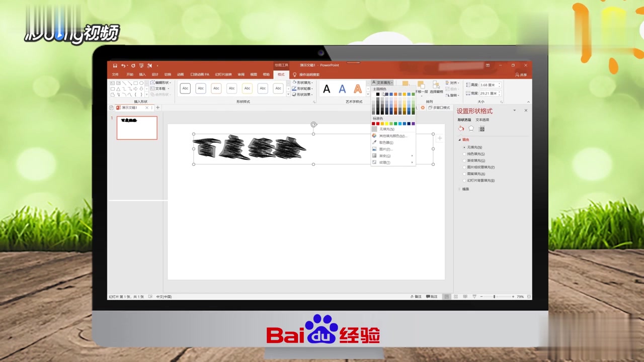The height and width of the screenshot is (362, 644).
Task: Switch to Slide Sorter view icon
Action: [456, 297]
